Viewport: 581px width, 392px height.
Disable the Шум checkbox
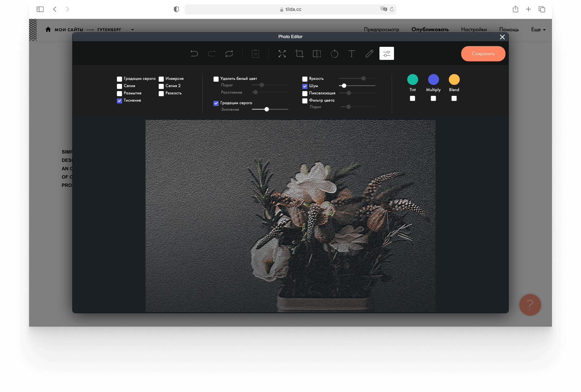(x=305, y=86)
